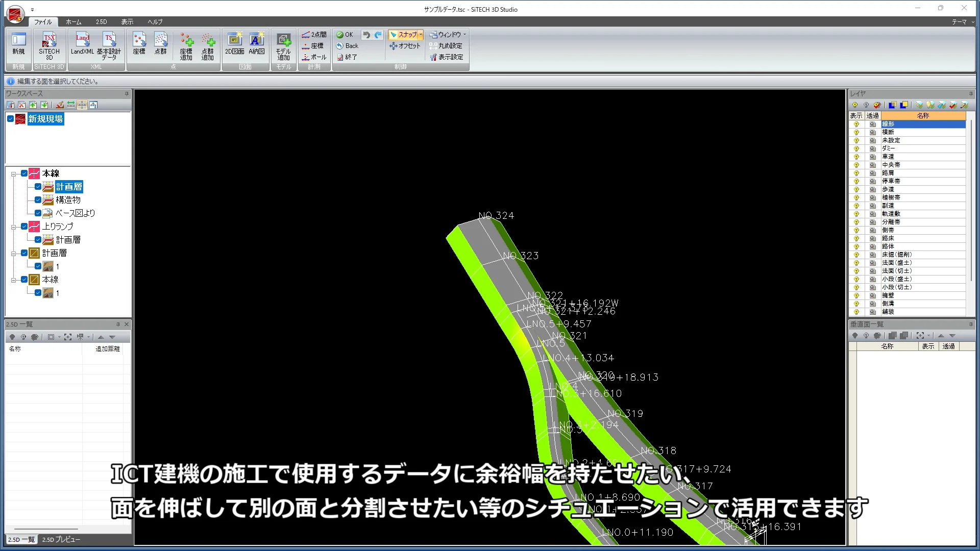This screenshot has height=551, width=980.
Task: Open the quick access toolbar dropdown arrow
Action: tap(32, 10)
